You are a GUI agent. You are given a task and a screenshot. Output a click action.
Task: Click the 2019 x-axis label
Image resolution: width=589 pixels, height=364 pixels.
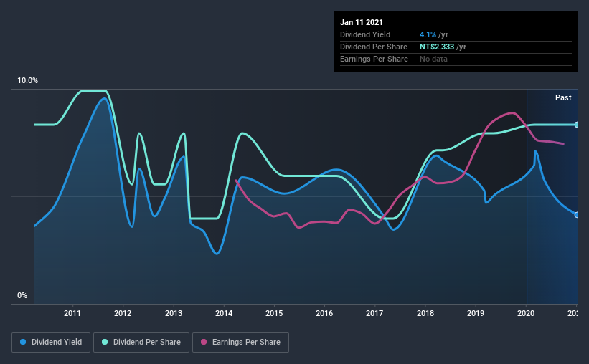point(476,313)
